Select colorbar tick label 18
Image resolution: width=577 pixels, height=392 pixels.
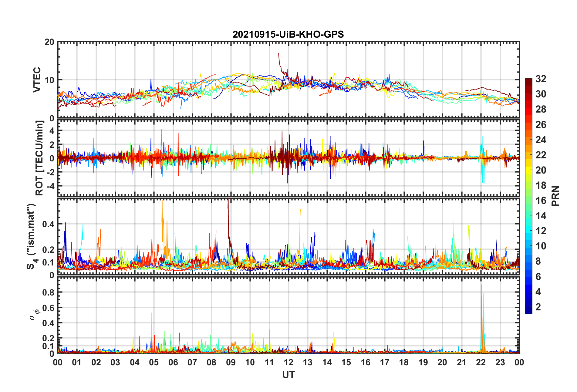click(x=541, y=185)
